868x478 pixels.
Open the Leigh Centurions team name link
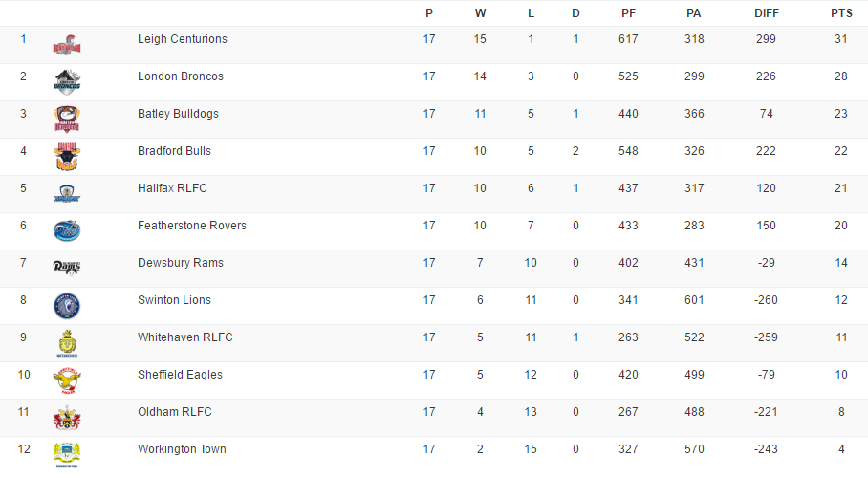click(183, 39)
